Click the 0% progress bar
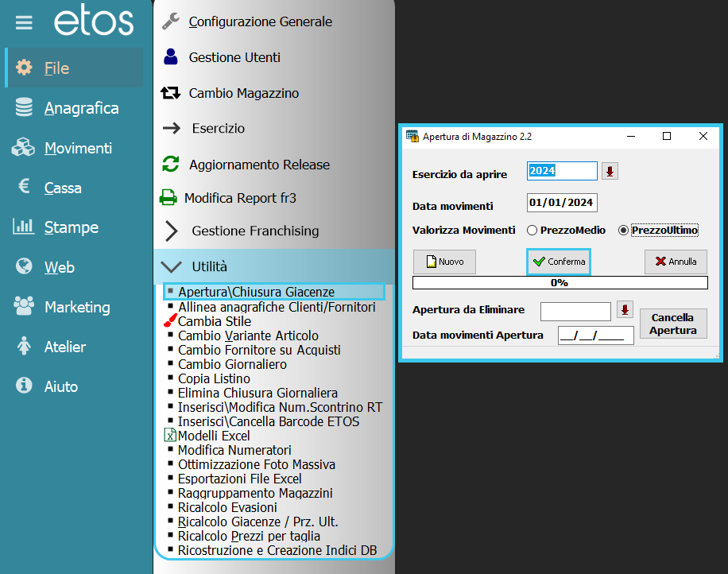Image resolution: width=728 pixels, height=574 pixels. (560, 283)
